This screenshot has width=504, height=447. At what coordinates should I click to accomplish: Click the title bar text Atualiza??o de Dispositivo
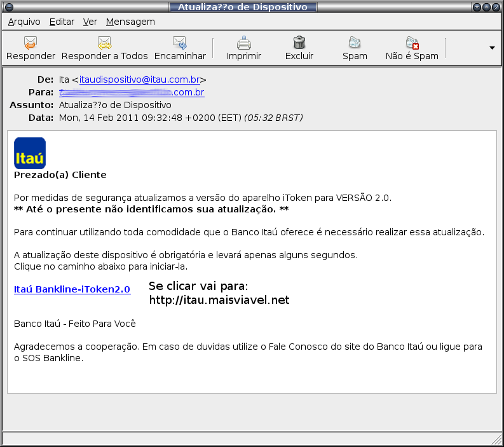coord(243,7)
